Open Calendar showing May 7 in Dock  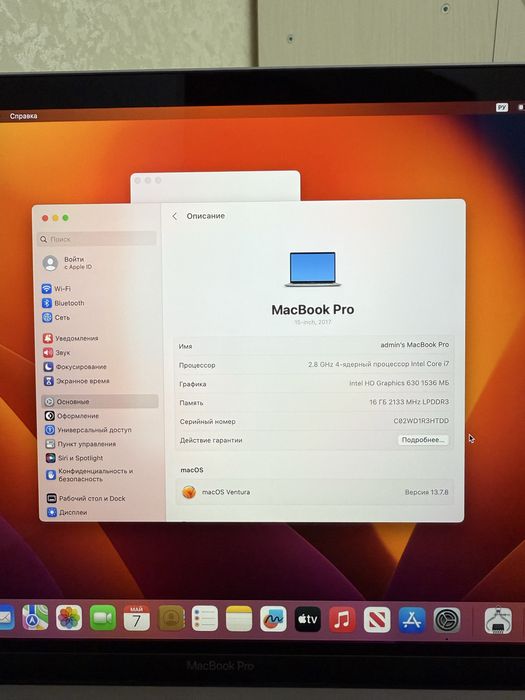(137, 618)
